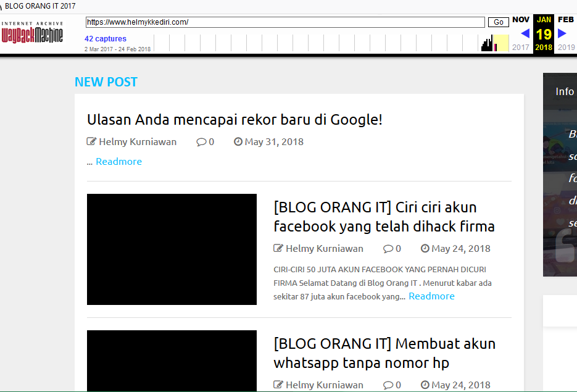Click Readmore on facebook dihack firma post
The height and width of the screenshot is (392, 577).
tap(431, 296)
